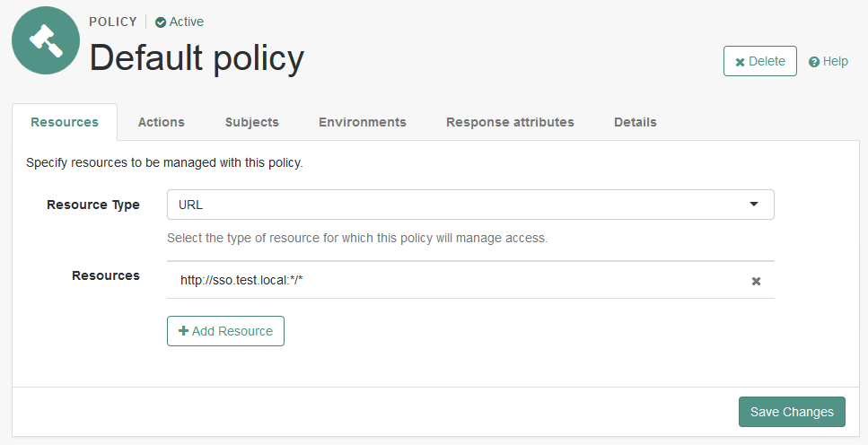Select the Resources tab

coord(65,122)
